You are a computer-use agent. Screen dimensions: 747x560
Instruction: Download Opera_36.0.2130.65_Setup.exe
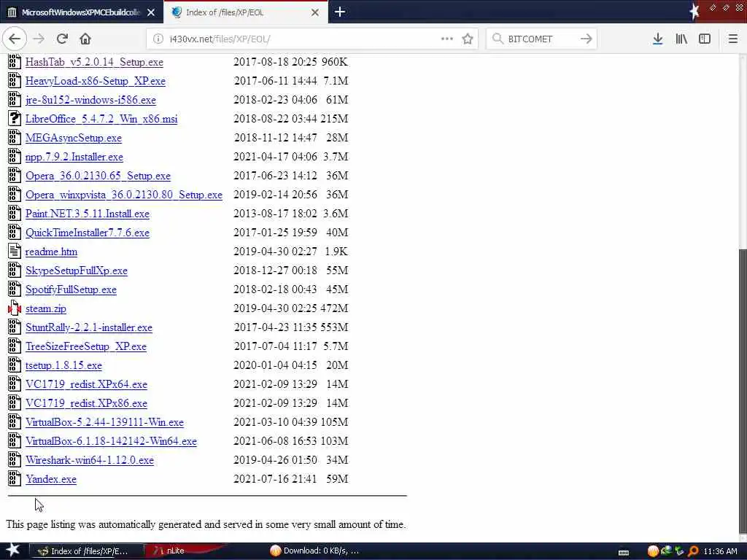tap(98, 176)
